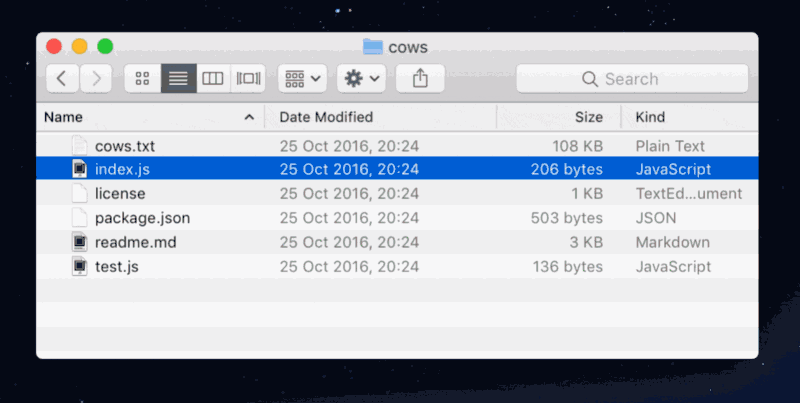Viewport: 800px width, 403px height.
Task: Select the cows.txt file icon
Action: pos(80,146)
